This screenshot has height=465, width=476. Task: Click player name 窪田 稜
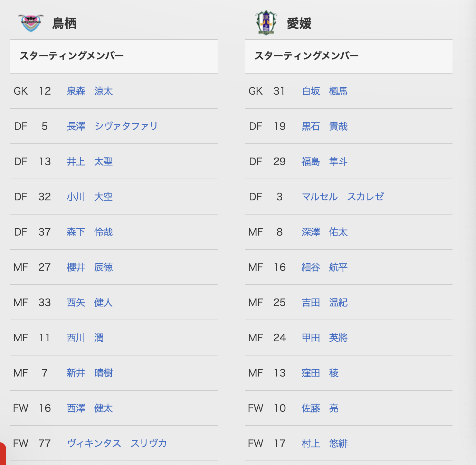(x=320, y=373)
